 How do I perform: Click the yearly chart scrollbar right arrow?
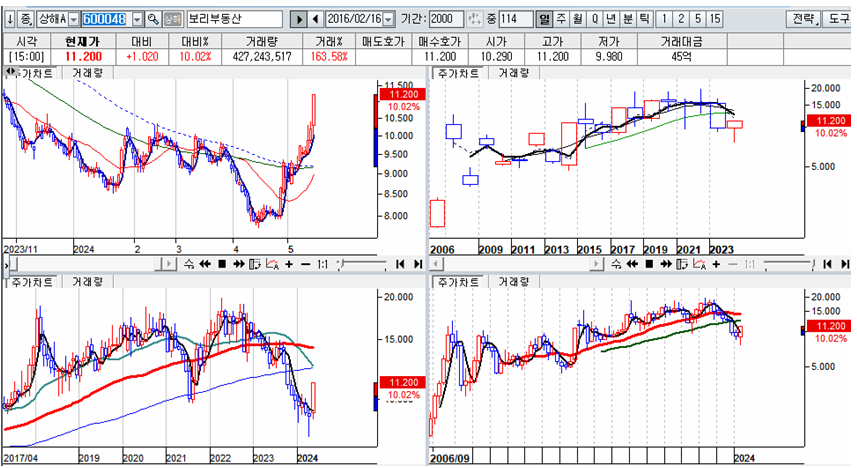click(597, 264)
